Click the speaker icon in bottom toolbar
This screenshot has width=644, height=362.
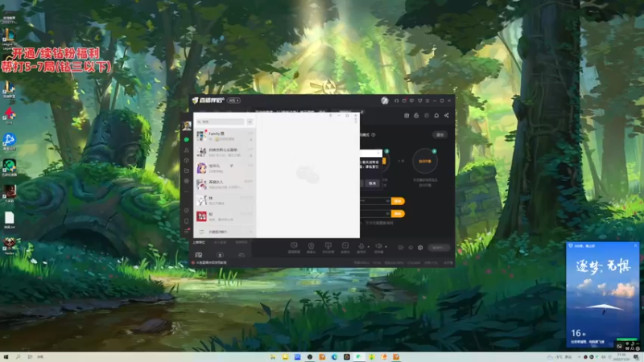[378, 246]
